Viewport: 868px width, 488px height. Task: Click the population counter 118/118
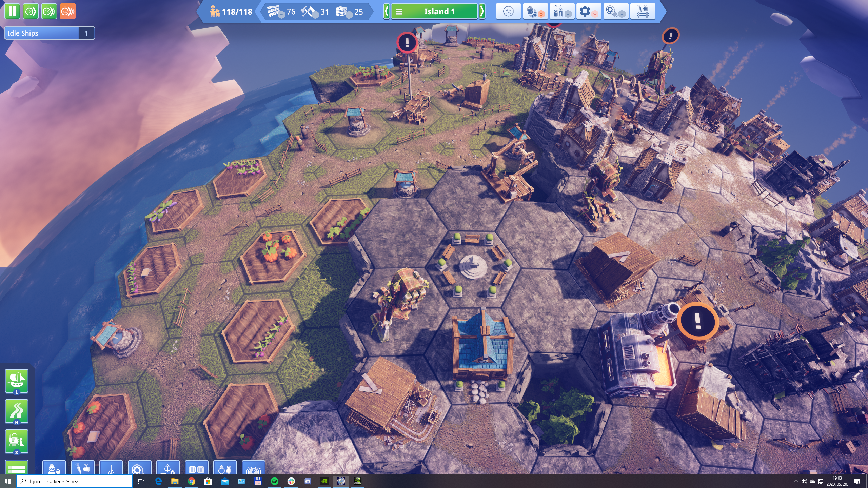tap(231, 12)
